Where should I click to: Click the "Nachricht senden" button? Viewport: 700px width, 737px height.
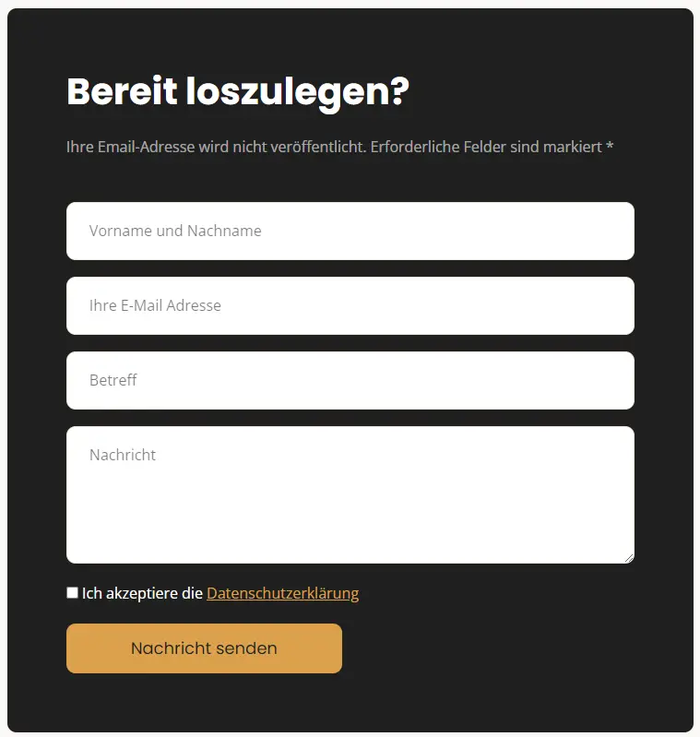tap(204, 648)
